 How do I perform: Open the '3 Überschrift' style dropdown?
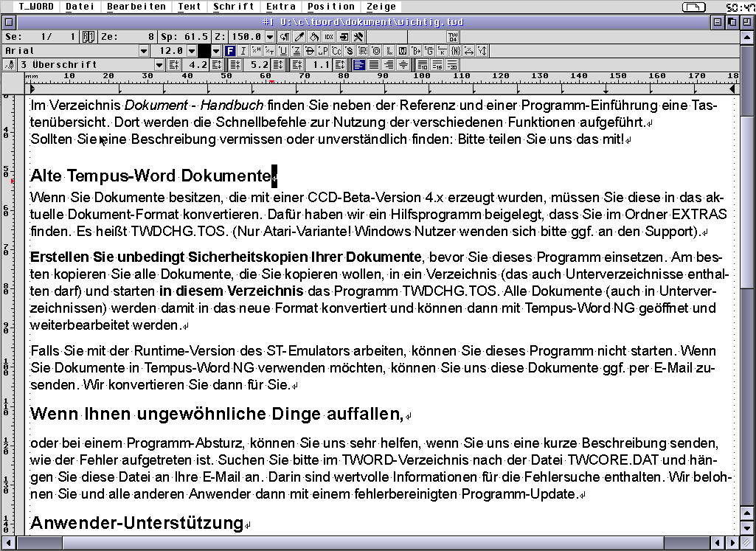coord(159,65)
